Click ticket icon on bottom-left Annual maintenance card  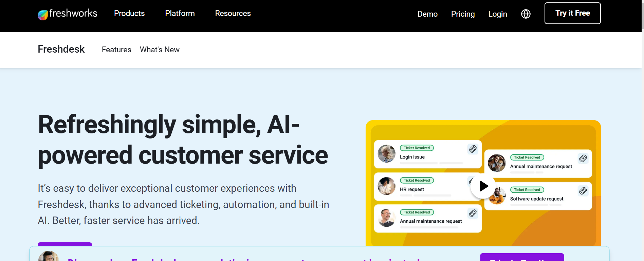point(473,213)
